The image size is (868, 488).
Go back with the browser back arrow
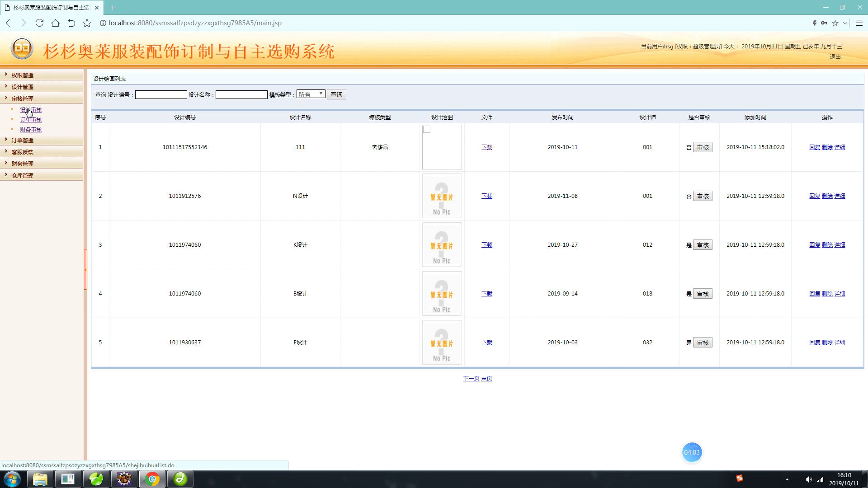click(8, 23)
